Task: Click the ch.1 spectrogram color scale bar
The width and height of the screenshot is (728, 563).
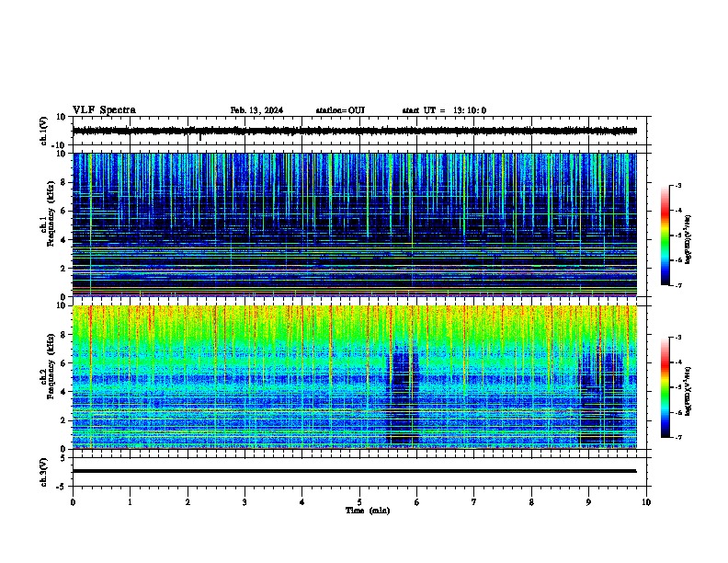Action: pyautogui.click(x=665, y=236)
